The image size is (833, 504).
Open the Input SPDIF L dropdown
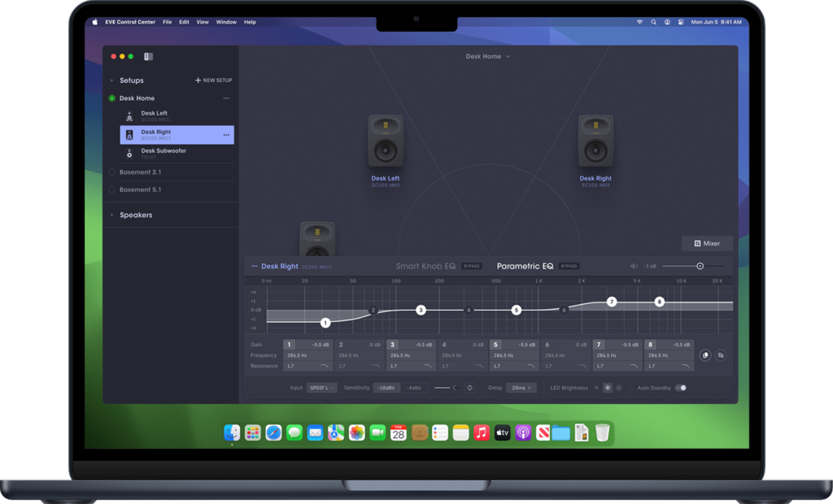321,388
